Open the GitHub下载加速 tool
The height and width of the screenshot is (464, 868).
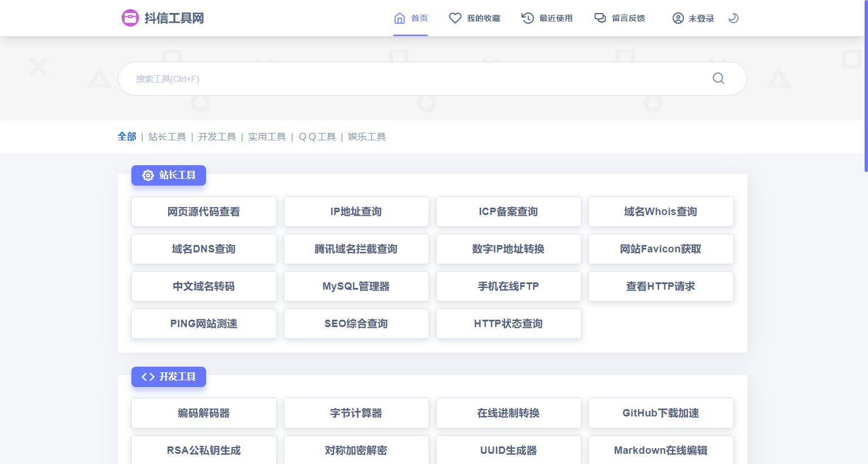click(661, 413)
